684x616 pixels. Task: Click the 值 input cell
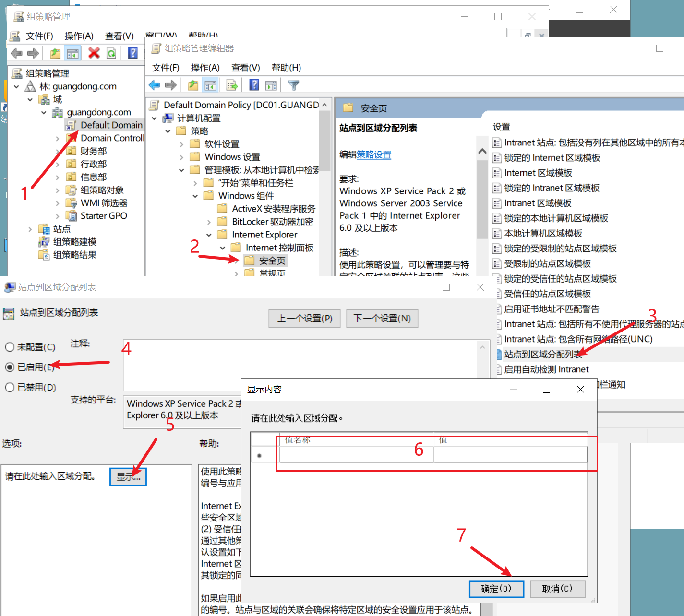511,455
